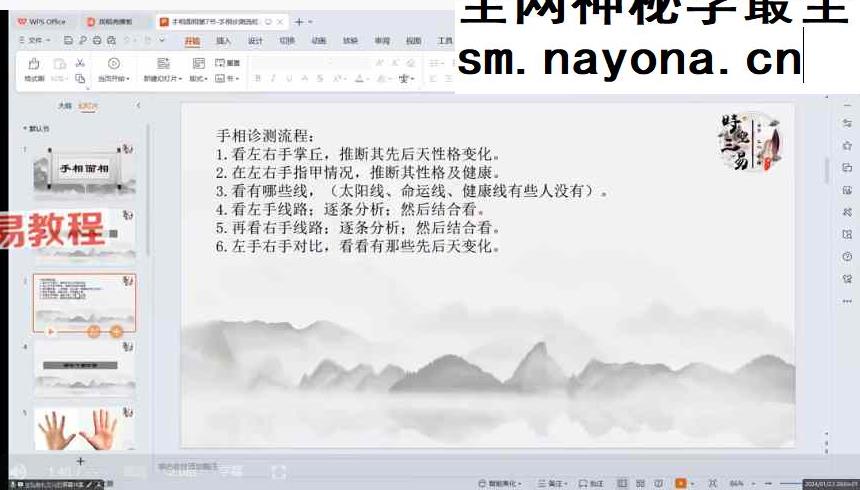Play slide 3 thumbnail play button
Image resolution: width=860 pixels, height=490 pixels.
coord(51,331)
